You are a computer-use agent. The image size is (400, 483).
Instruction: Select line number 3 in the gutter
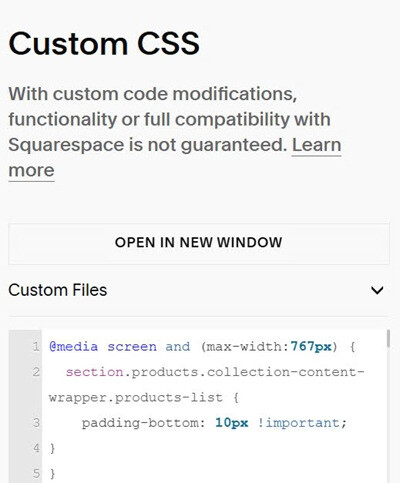point(36,423)
